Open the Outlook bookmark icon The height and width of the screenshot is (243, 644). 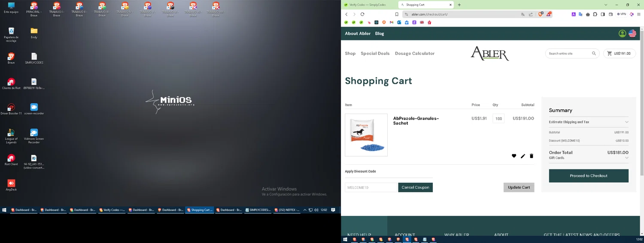coord(399,22)
